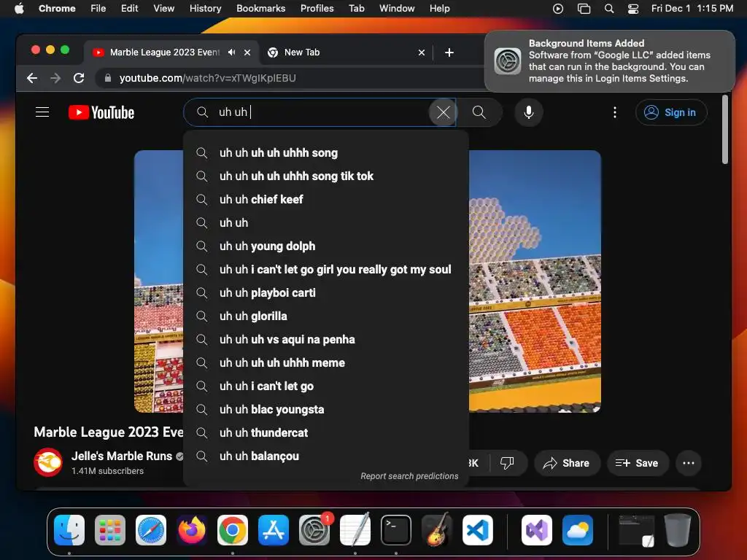Viewport: 747px width, 560px height.
Task: Open the Bookmarks menu in the menu bar
Action: coord(260,8)
